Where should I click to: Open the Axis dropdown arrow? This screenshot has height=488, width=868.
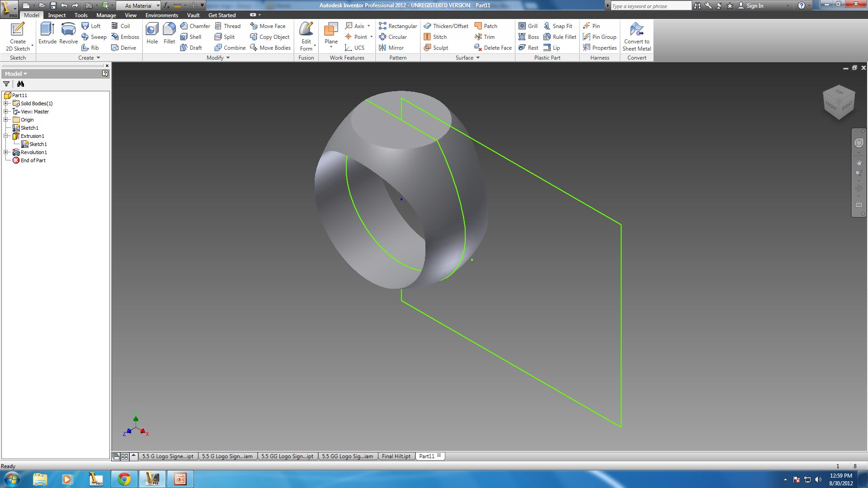[369, 26]
